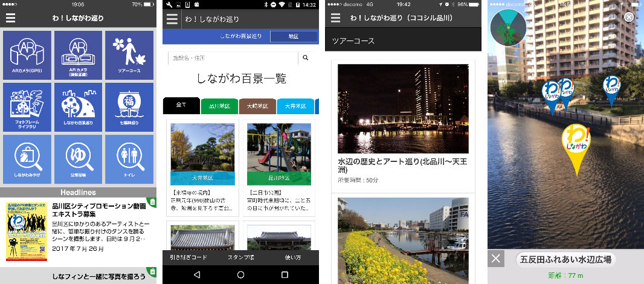Tap the Android back button
The width and height of the screenshot is (644, 284).
tap(197, 274)
